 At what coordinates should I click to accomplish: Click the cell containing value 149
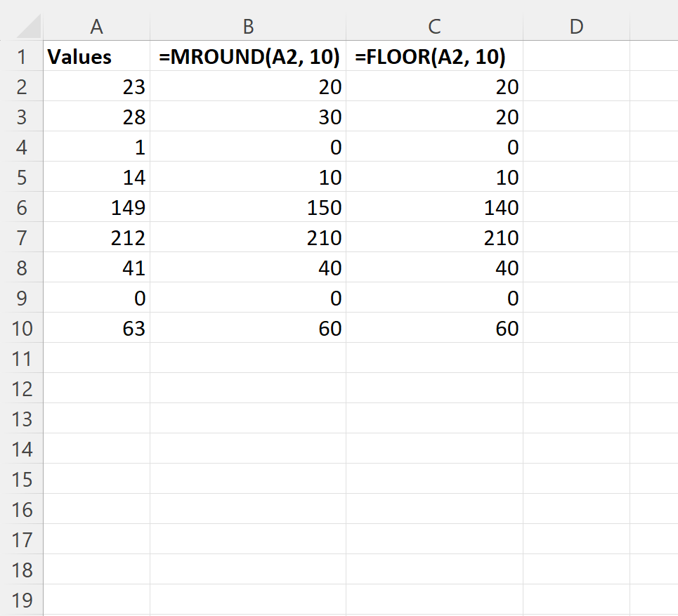pyautogui.click(x=96, y=207)
